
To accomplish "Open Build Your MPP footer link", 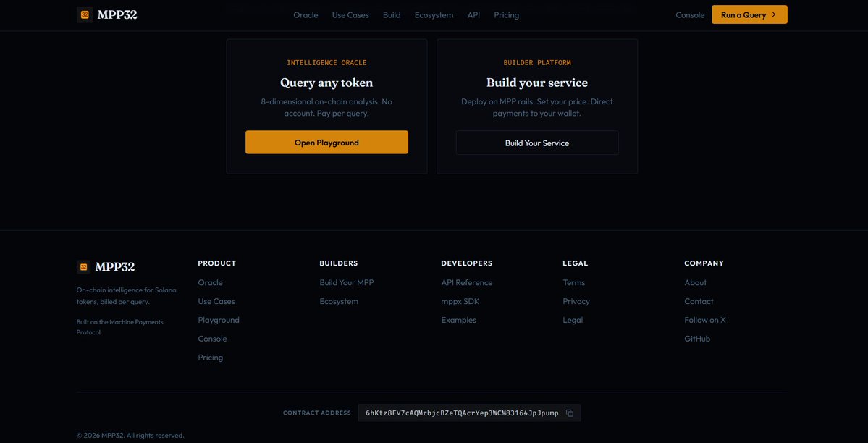I will point(347,282).
